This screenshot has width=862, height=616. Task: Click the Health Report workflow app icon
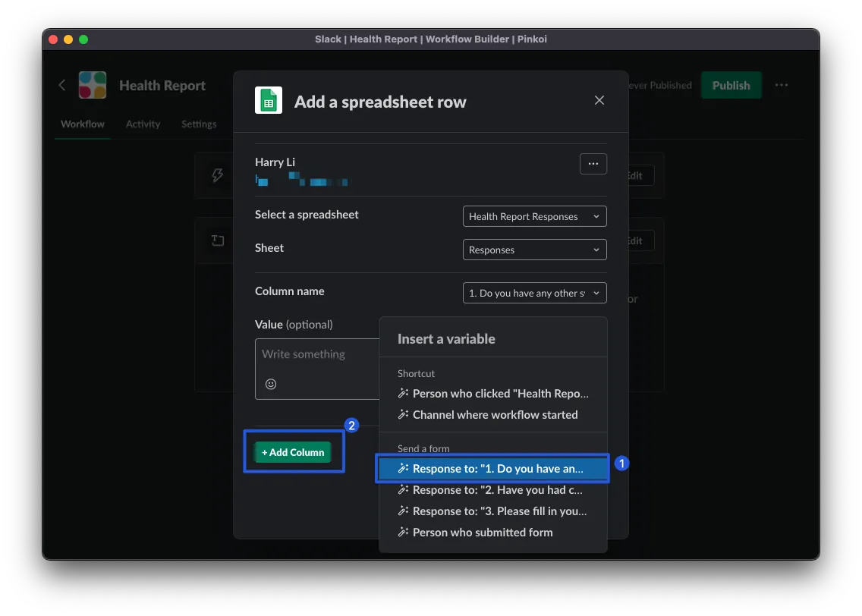(93, 86)
